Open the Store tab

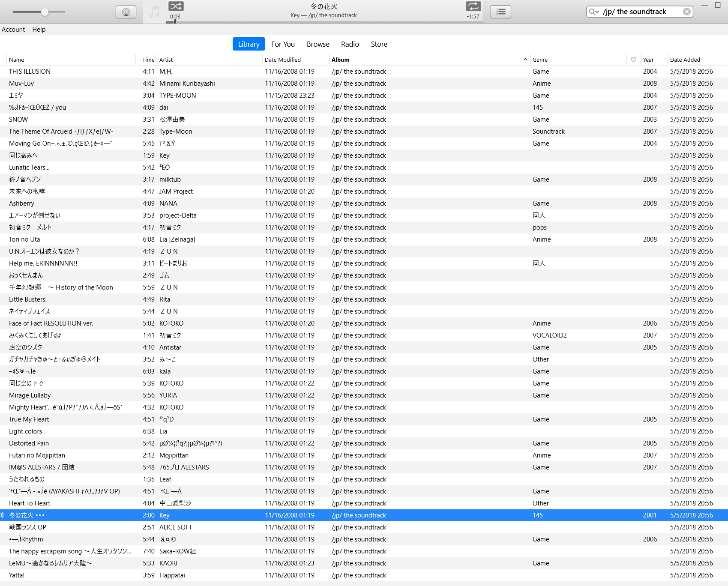click(x=379, y=44)
